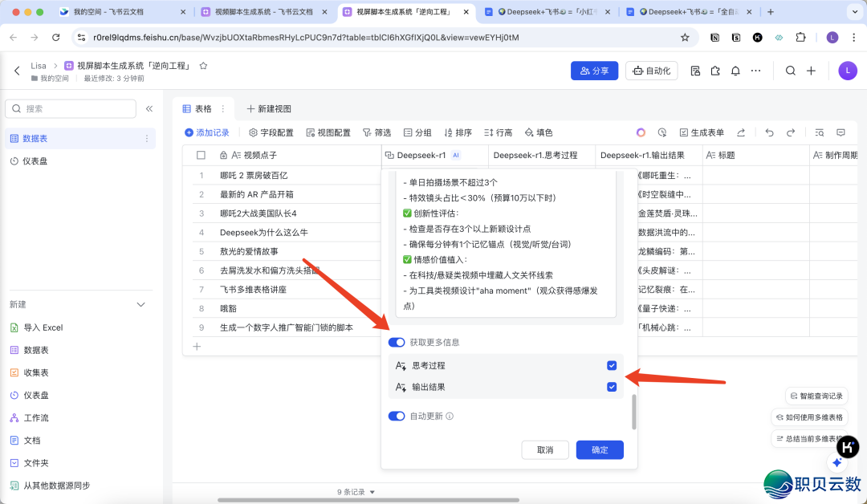Click the 填色 fill color tool
Image resolution: width=867 pixels, height=504 pixels.
pyautogui.click(x=539, y=132)
